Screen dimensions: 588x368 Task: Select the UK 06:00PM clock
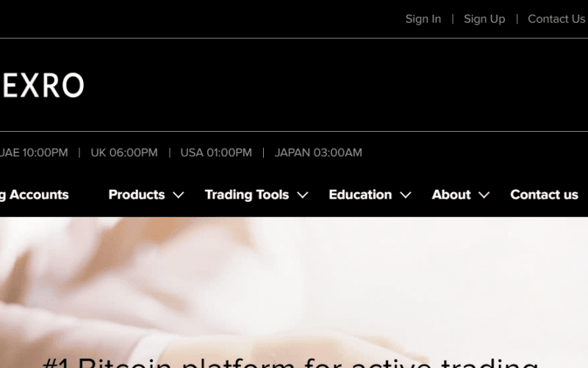click(123, 153)
